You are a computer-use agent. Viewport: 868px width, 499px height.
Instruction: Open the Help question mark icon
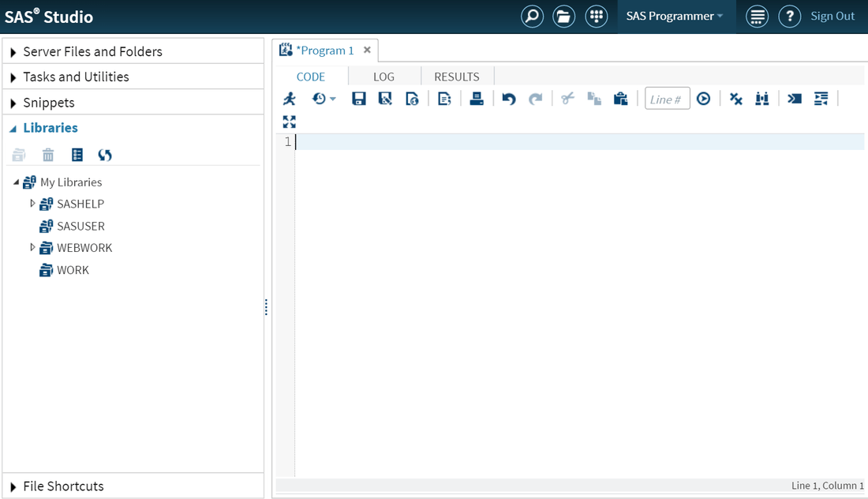click(x=789, y=16)
